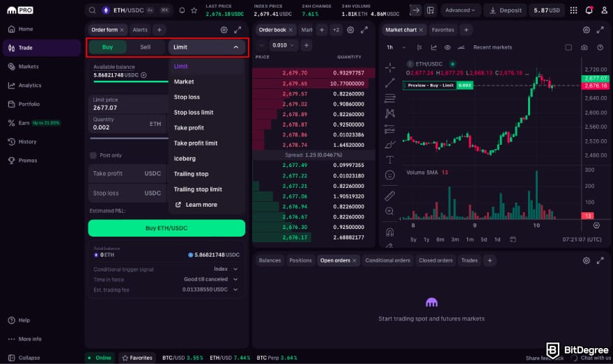
Task: Open the search magnifier icon in header
Action: coord(92,10)
